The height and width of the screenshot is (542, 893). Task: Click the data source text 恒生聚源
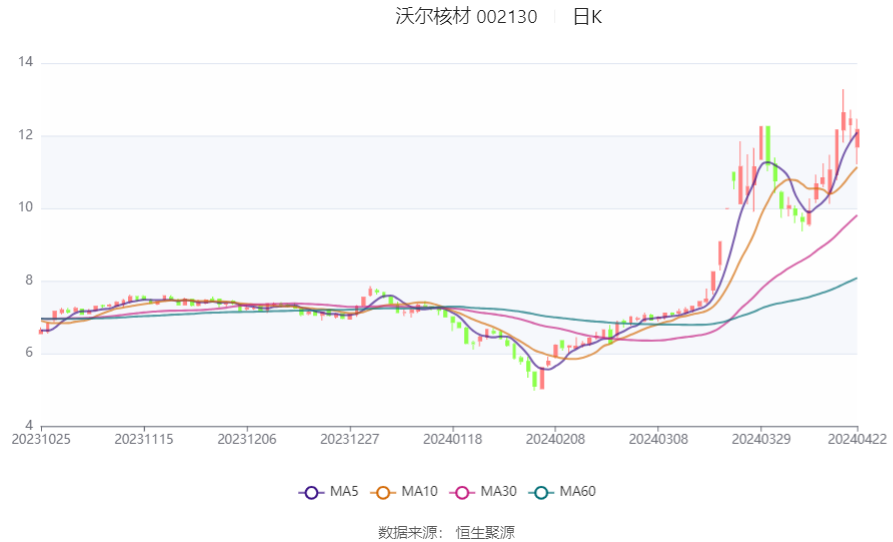tap(485, 533)
